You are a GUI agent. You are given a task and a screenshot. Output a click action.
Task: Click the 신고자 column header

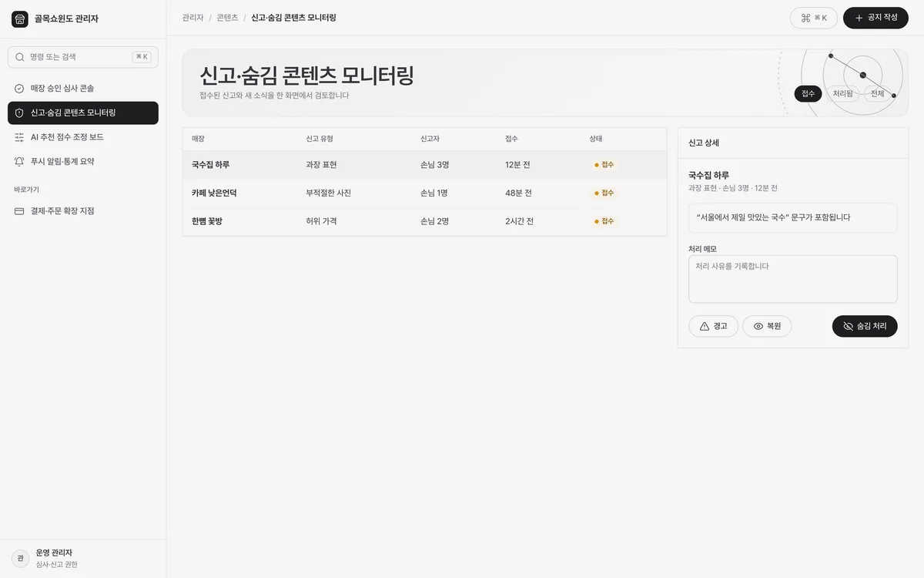pyautogui.click(x=430, y=139)
